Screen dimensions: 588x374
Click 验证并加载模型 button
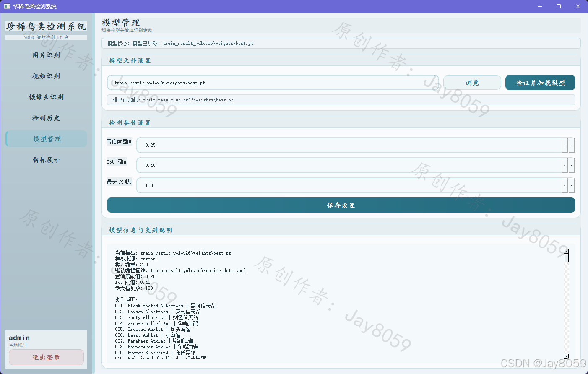[540, 83]
